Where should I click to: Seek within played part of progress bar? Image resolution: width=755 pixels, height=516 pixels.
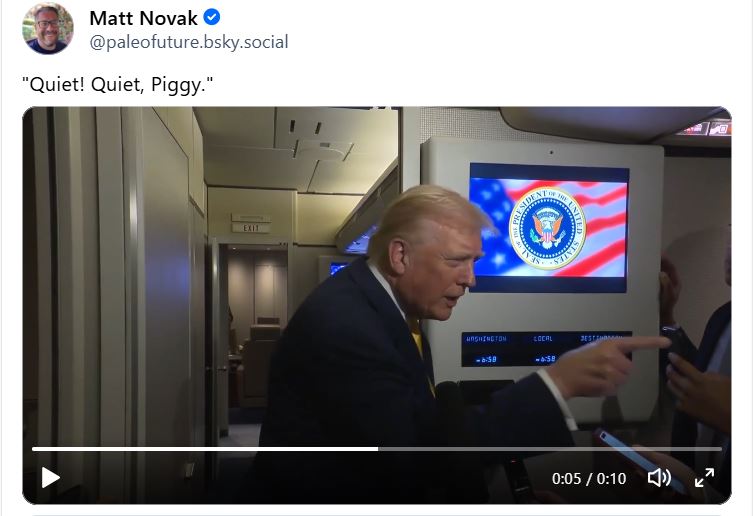(200, 449)
